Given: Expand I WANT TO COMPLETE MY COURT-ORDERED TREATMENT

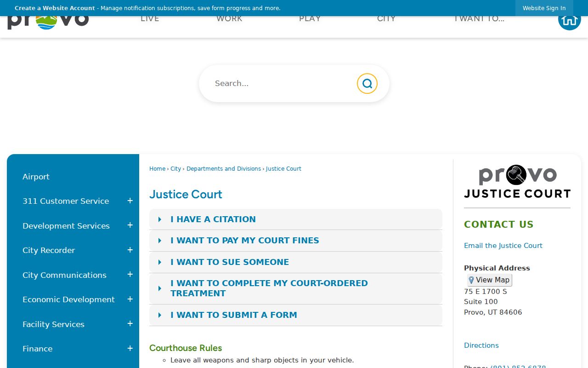Looking at the screenshot, I should 296,288.
